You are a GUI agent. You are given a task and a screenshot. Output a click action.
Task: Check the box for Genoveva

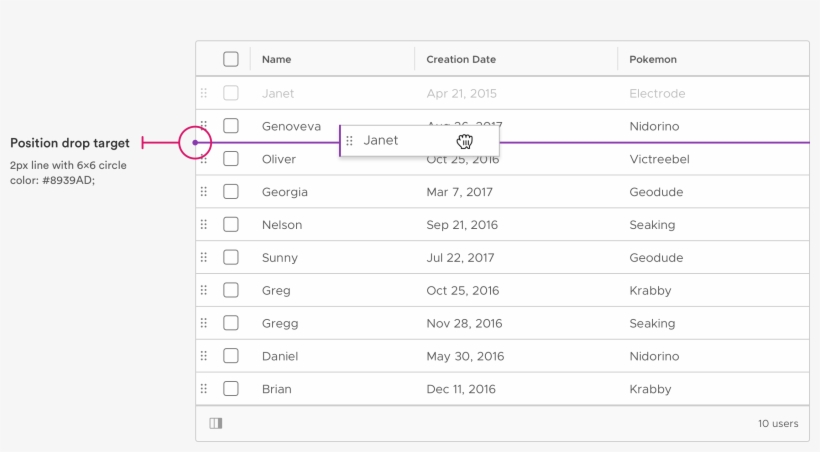(231, 126)
